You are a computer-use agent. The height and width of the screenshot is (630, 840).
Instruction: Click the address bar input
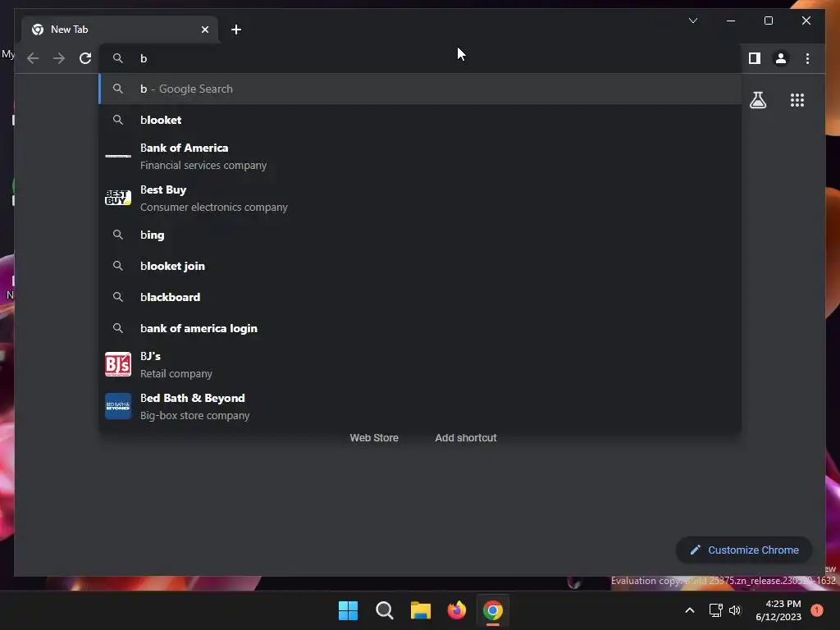pos(421,58)
